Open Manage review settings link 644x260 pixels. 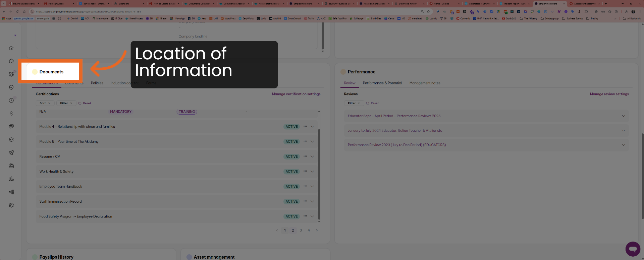click(609, 94)
